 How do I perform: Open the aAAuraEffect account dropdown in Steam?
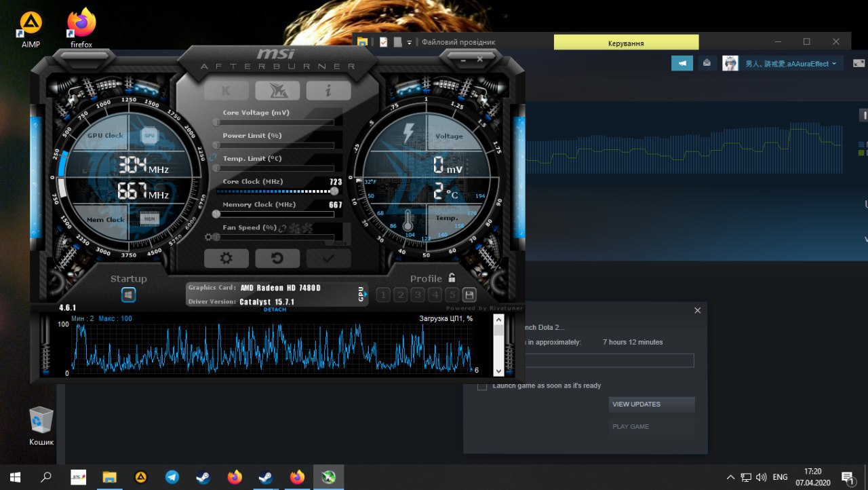[791, 63]
